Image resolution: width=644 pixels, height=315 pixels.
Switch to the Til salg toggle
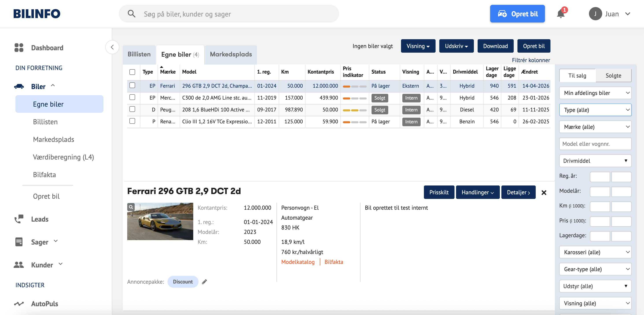577,76
